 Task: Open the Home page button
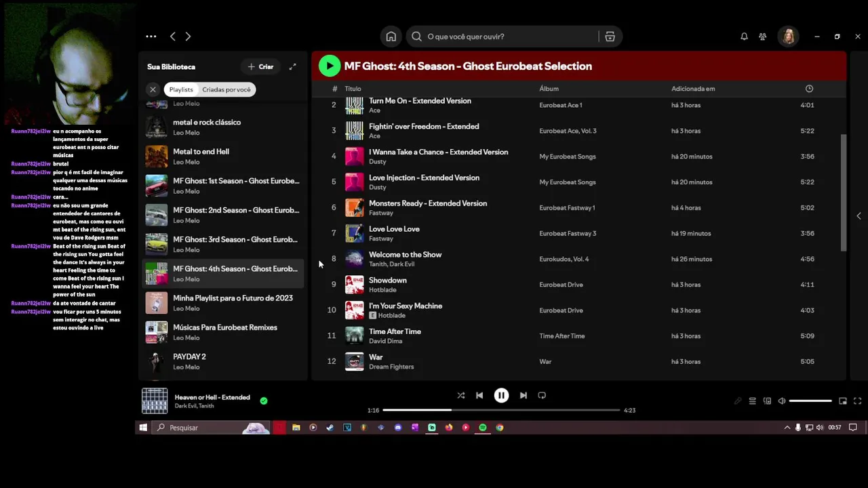point(391,37)
